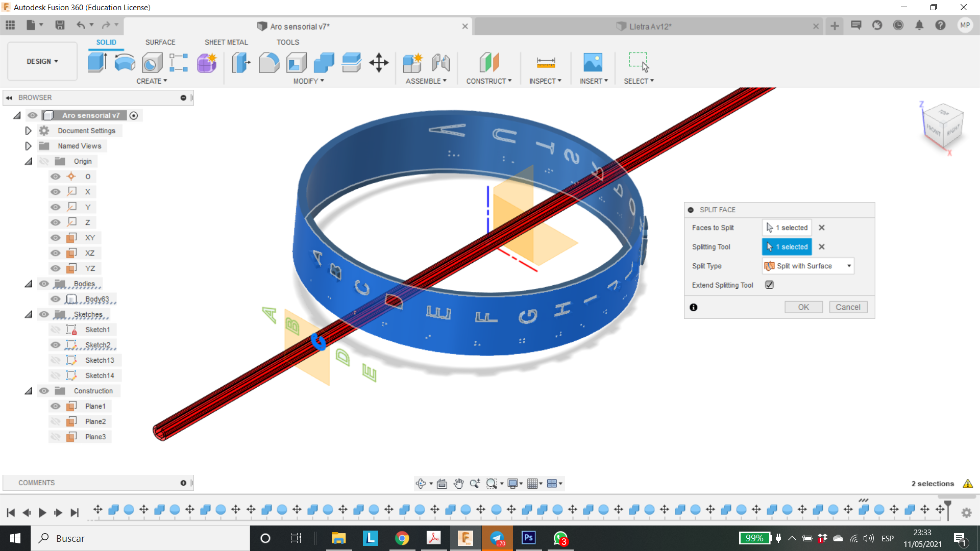The height and width of the screenshot is (551, 980).
Task: Click the timeline play button
Action: (x=42, y=513)
